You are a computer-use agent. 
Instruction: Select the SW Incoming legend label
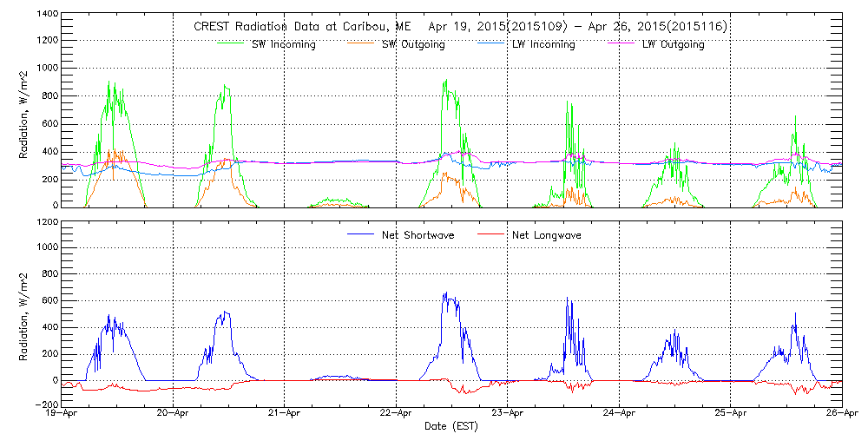click(281, 44)
